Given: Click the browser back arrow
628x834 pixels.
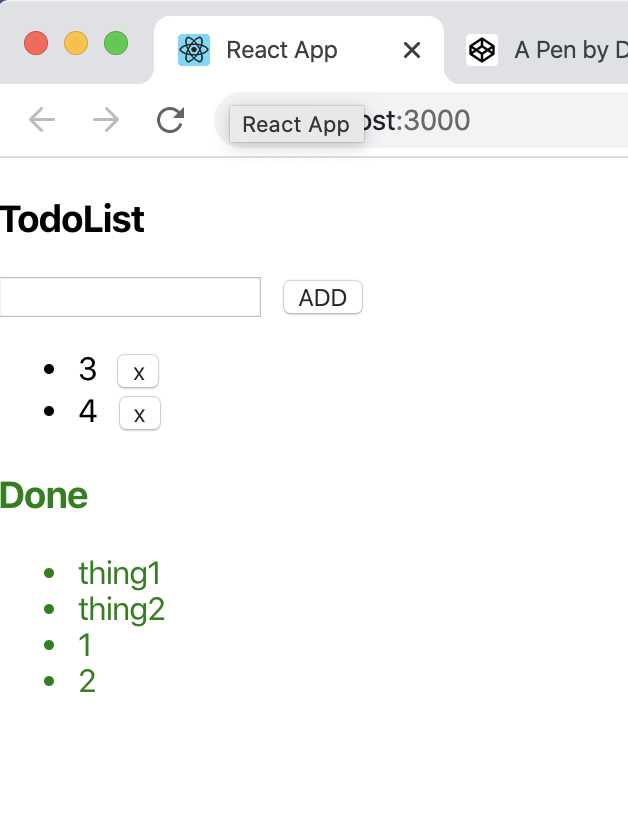Looking at the screenshot, I should [42, 120].
